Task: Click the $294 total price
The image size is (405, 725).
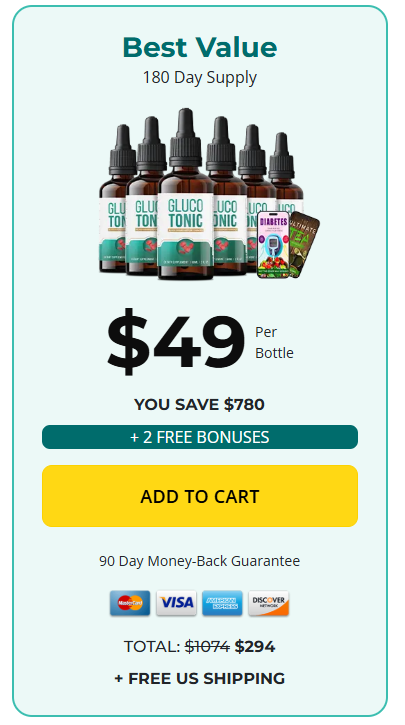Action: pyautogui.click(x=255, y=646)
